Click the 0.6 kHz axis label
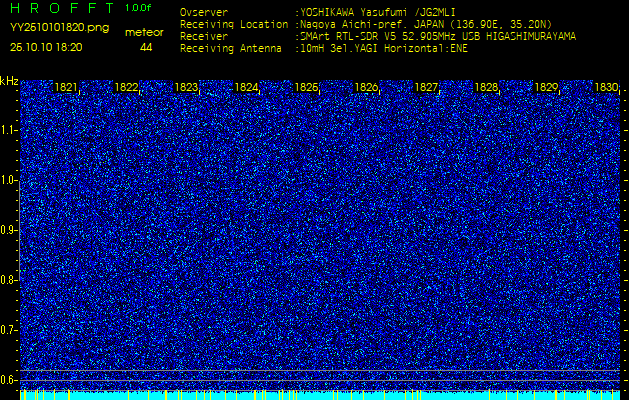This screenshot has width=629, height=400. [x=8, y=380]
